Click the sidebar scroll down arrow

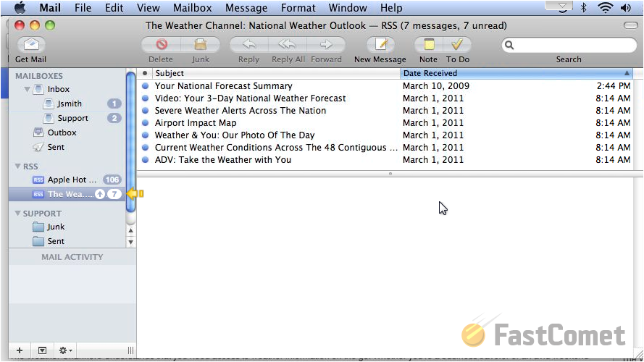tap(130, 242)
